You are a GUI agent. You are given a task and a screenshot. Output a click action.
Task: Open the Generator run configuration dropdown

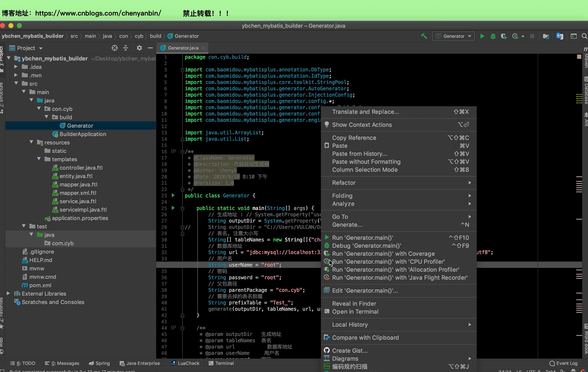coord(453,36)
